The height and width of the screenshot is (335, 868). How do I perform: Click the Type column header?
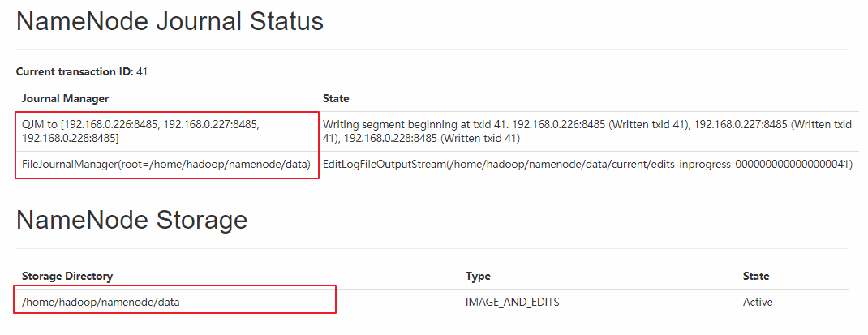click(x=478, y=276)
